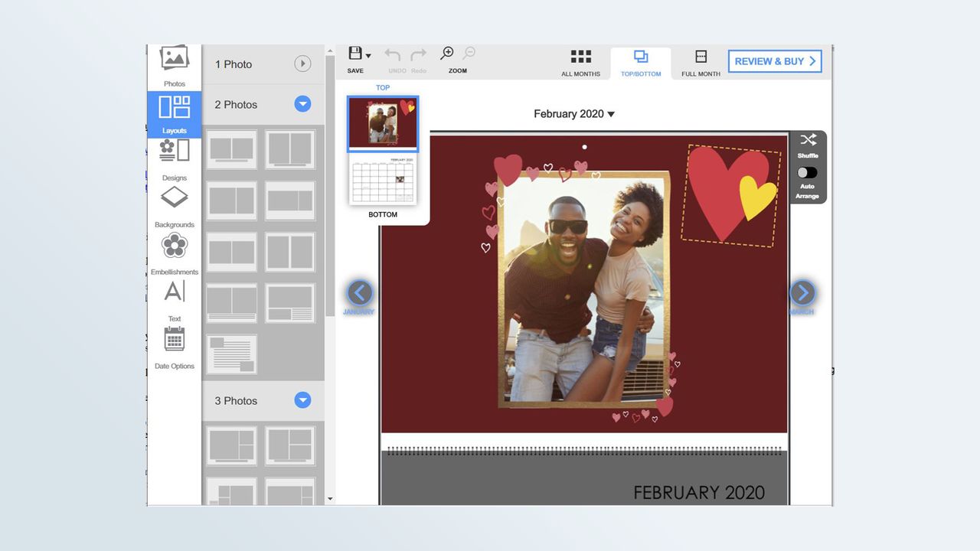Click the Shuffle layout icon
The height and width of the screenshot is (551, 980).
click(808, 140)
